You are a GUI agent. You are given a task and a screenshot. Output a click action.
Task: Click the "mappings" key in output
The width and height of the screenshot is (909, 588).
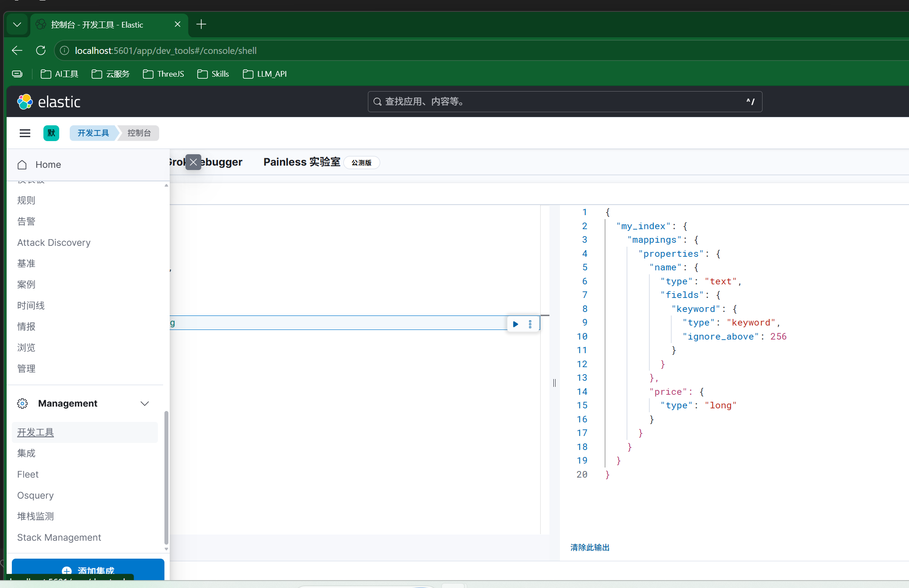(x=654, y=240)
